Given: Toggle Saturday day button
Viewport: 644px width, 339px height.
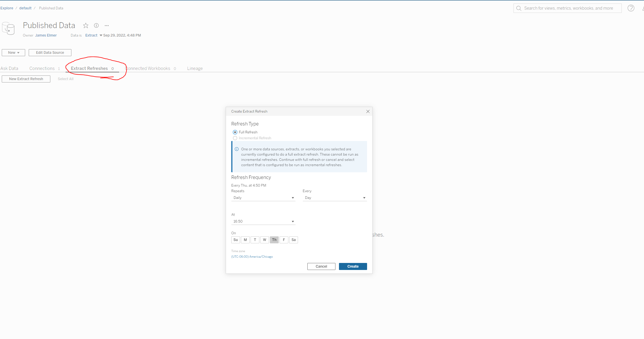Looking at the screenshot, I should 294,240.
